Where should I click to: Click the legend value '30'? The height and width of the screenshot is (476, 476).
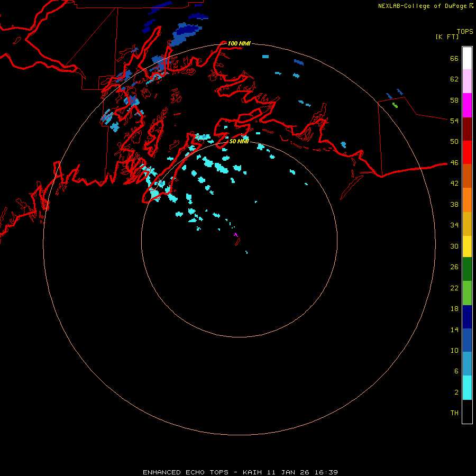click(x=454, y=246)
